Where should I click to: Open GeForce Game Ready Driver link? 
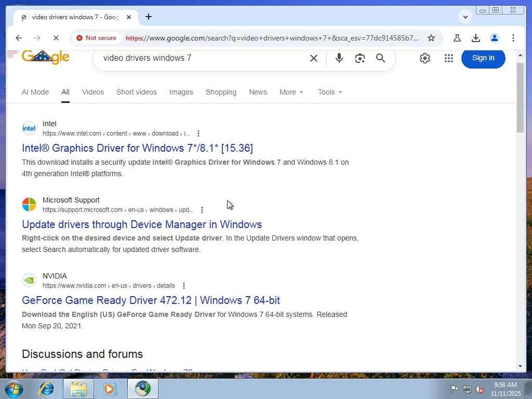click(151, 300)
